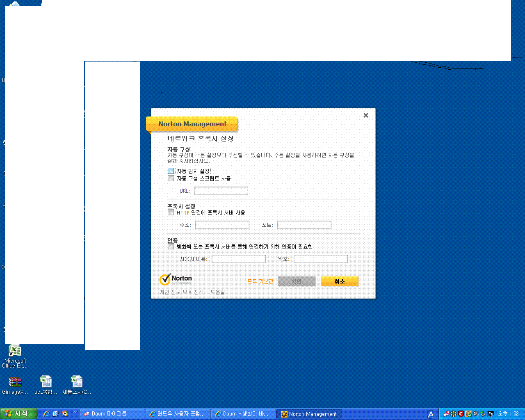The width and height of the screenshot is (525, 420).
Task: Click the 확인 button
Action: pos(297,281)
